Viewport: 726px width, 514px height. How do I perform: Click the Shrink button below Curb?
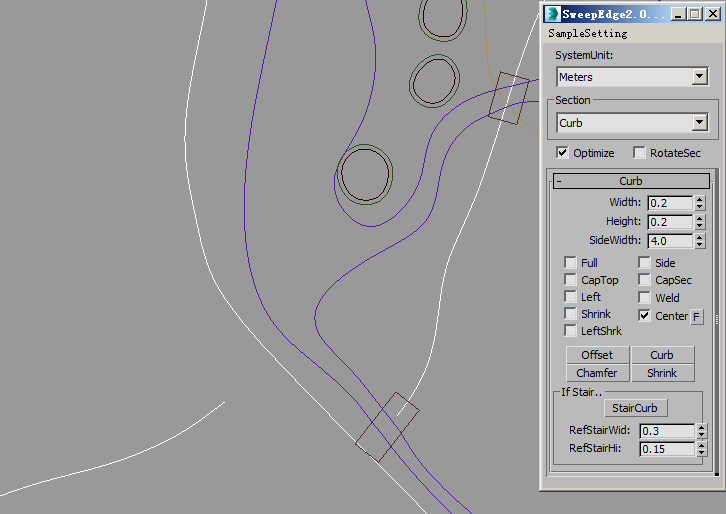[x=662, y=373]
